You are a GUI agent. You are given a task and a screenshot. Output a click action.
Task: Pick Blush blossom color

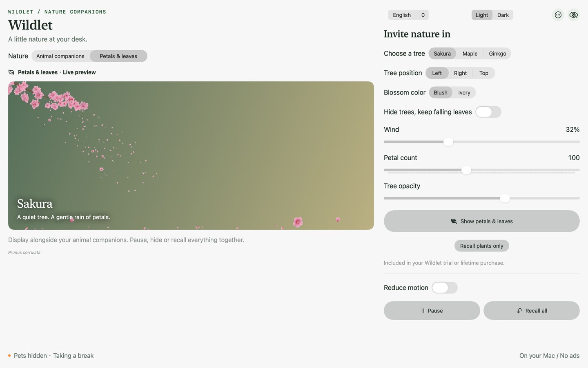pyautogui.click(x=441, y=93)
